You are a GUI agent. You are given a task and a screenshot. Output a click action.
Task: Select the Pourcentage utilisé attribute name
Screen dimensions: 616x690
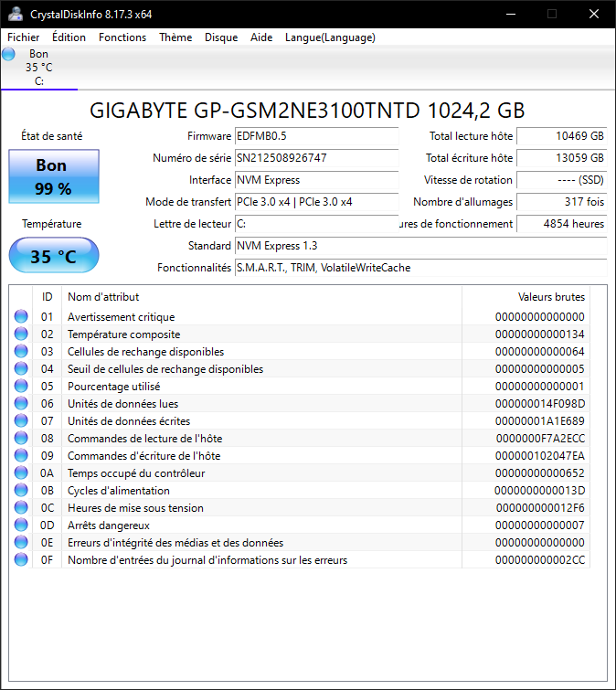click(x=114, y=387)
